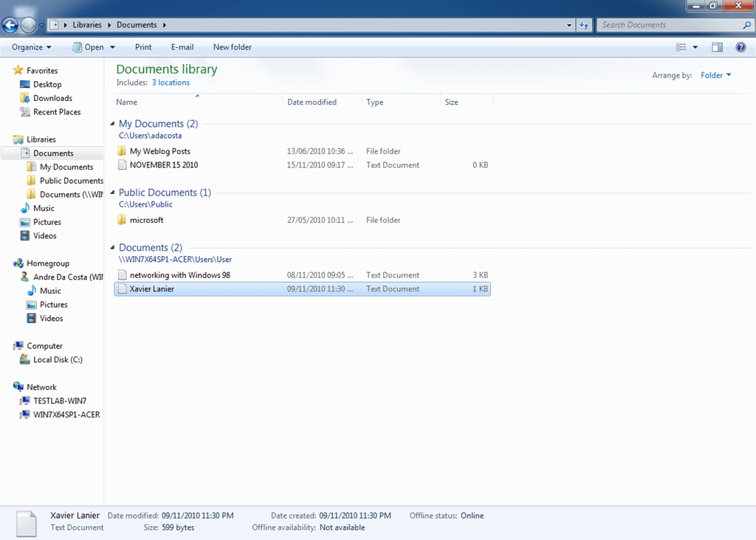Viewport: 756px width, 540px height.
Task: Toggle the preview pane icon
Action: point(716,46)
